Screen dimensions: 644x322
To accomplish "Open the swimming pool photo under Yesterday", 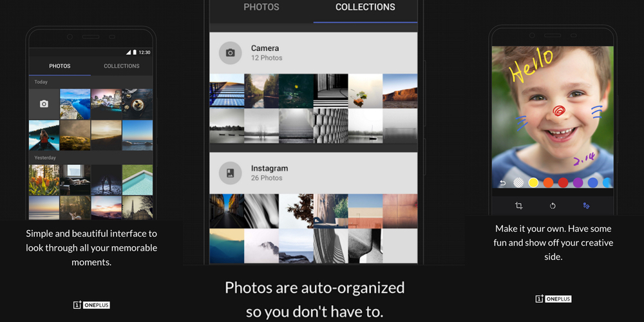I will (137, 180).
